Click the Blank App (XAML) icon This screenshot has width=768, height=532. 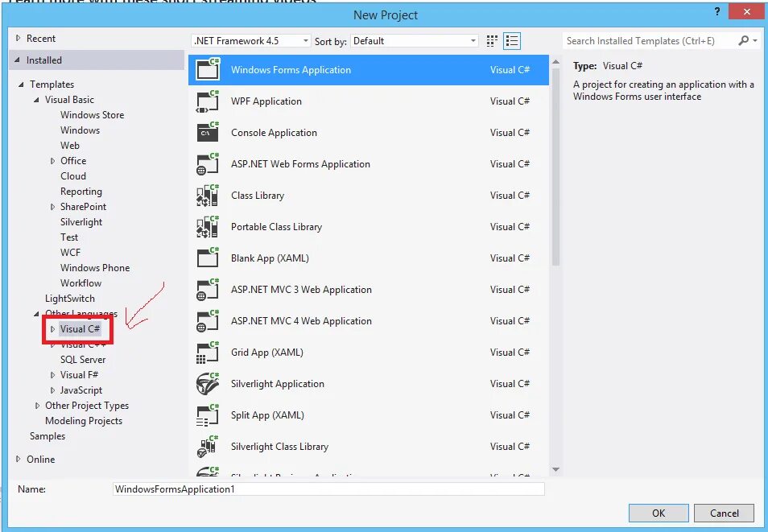[x=208, y=258]
